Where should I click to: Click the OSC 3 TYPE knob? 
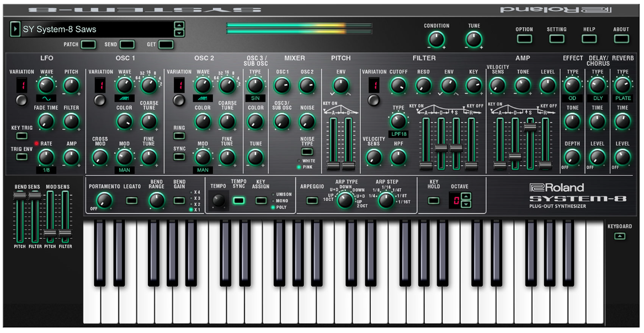[255, 86]
